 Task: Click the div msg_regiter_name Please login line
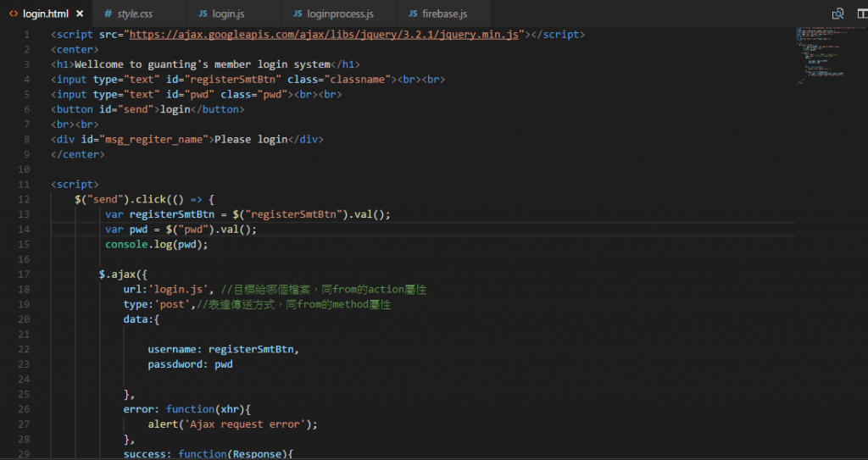(x=187, y=140)
